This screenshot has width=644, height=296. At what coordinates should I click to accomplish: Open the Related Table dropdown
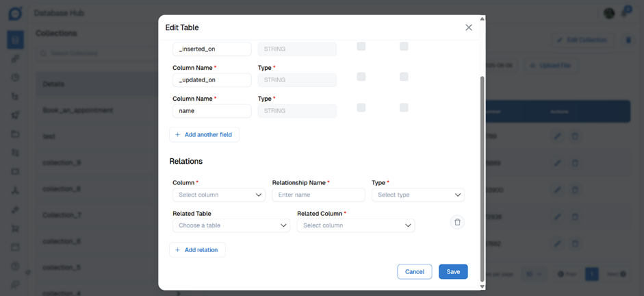(231, 225)
